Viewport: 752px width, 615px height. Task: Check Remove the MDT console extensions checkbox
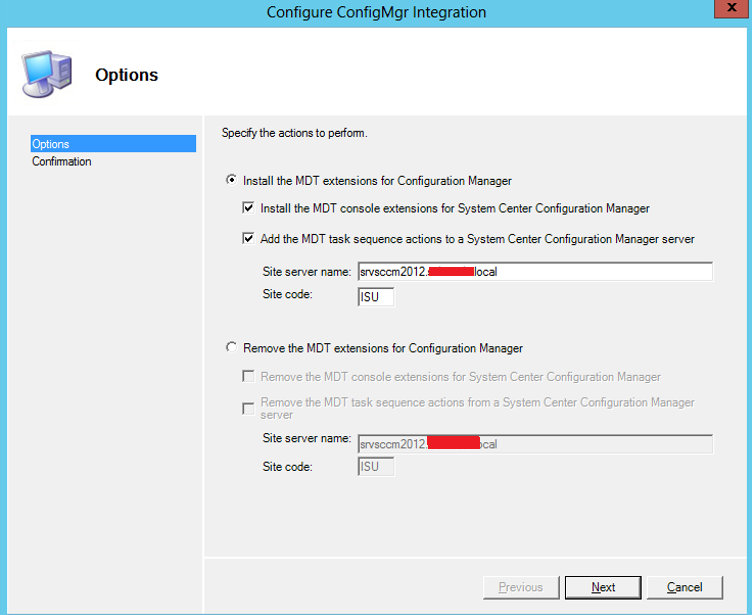click(248, 376)
